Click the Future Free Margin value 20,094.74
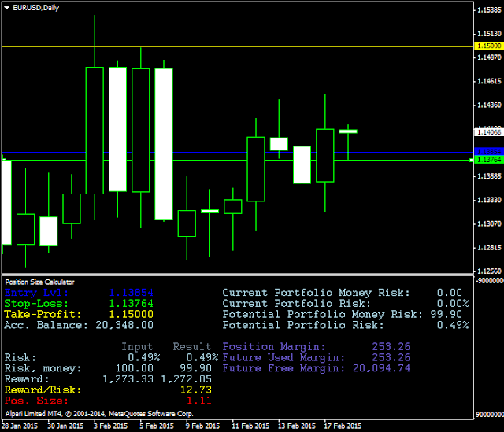Viewport: 504px width, 432px height. click(381, 368)
